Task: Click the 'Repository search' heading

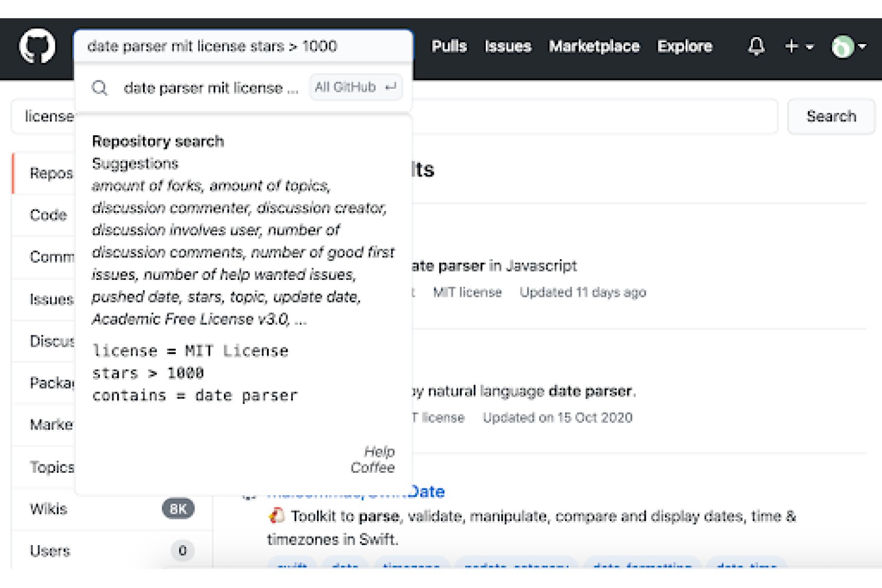Action: coord(158,141)
